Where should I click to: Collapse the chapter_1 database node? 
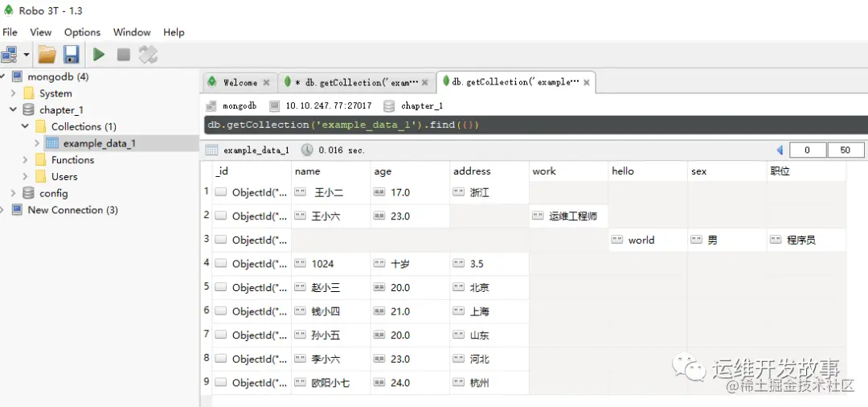coord(14,109)
